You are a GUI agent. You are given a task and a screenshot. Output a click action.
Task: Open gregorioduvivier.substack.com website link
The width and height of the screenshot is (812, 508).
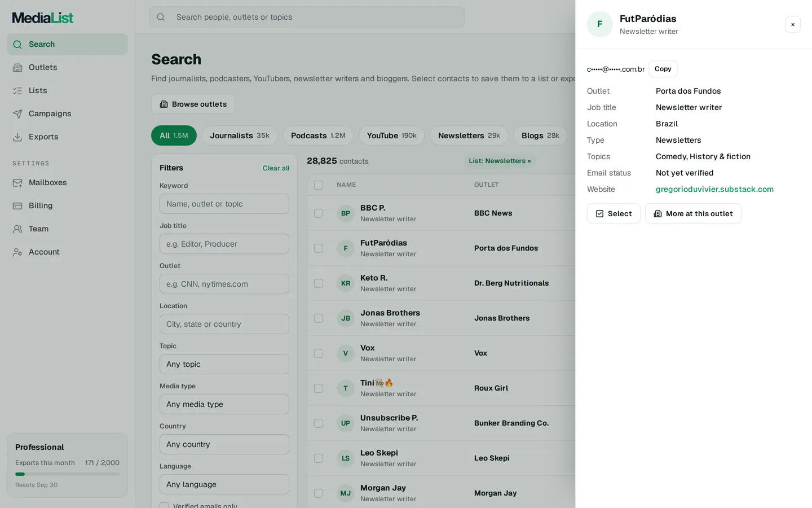714,189
